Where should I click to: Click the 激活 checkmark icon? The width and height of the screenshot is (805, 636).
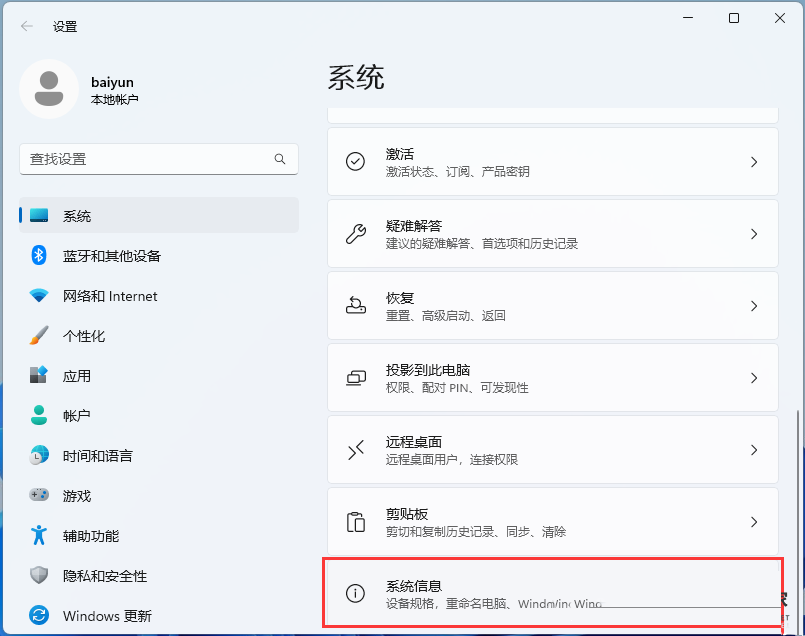click(x=355, y=161)
